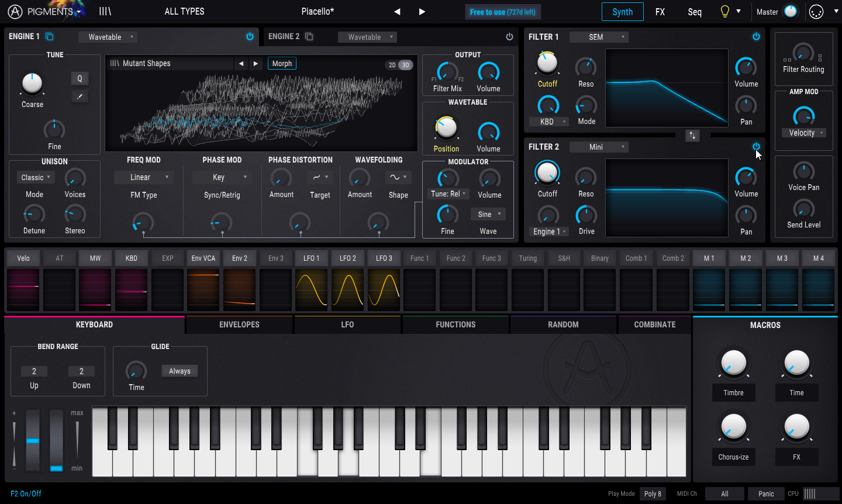Open unison Classic mode dropdown

click(x=36, y=177)
